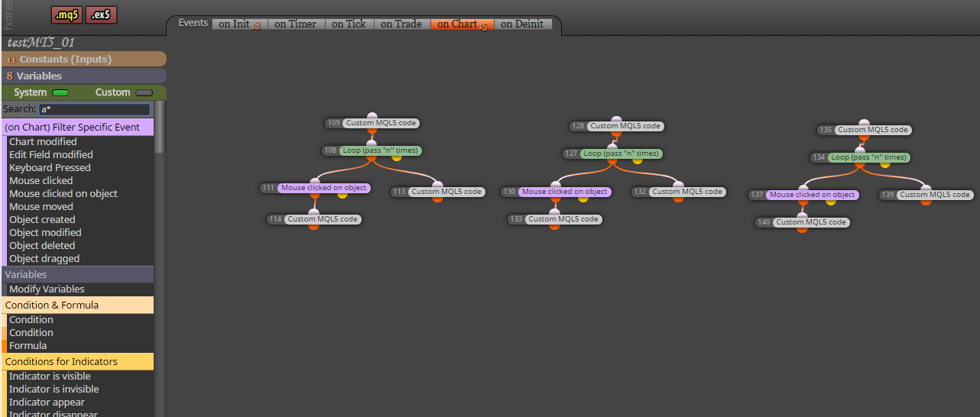Screen dimensions: 980x417
Task: Select node 137 Mouse clicked on object
Action: (812, 195)
